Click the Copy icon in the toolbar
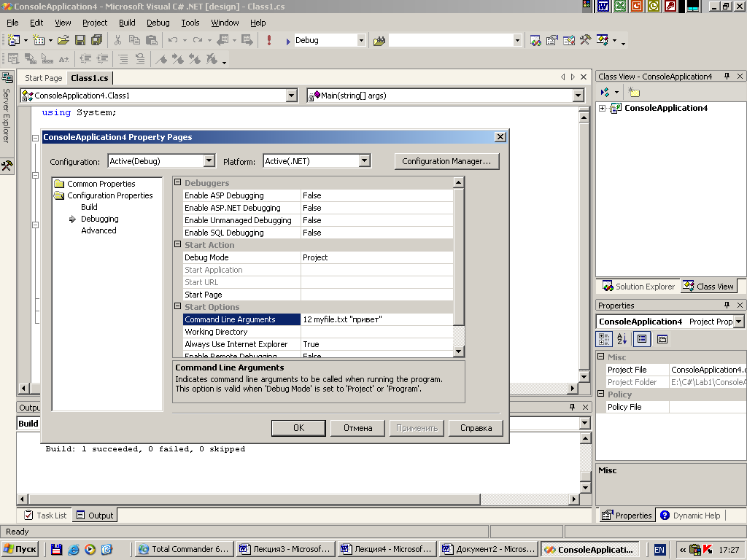The width and height of the screenshot is (747, 560). point(134,41)
